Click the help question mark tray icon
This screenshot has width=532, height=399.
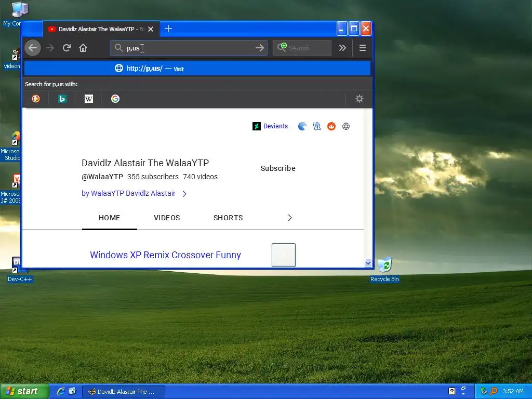click(451, 392)
